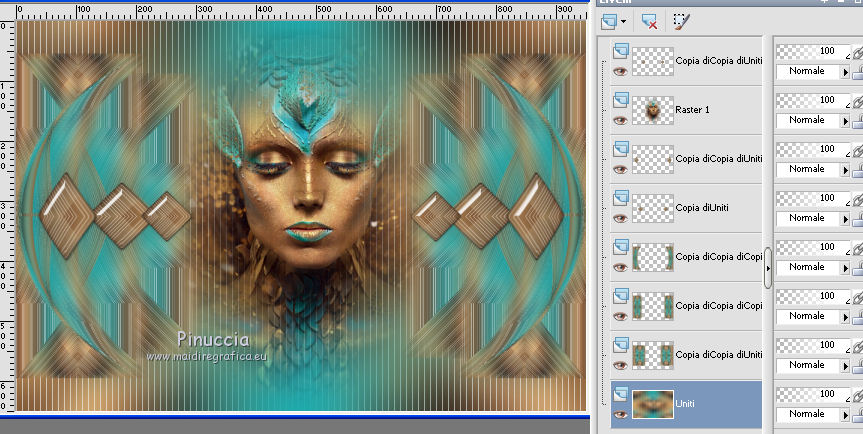863x434 pixels.
Task: Open the dropdown arrow beside New Layer icon
Action: 623,22
